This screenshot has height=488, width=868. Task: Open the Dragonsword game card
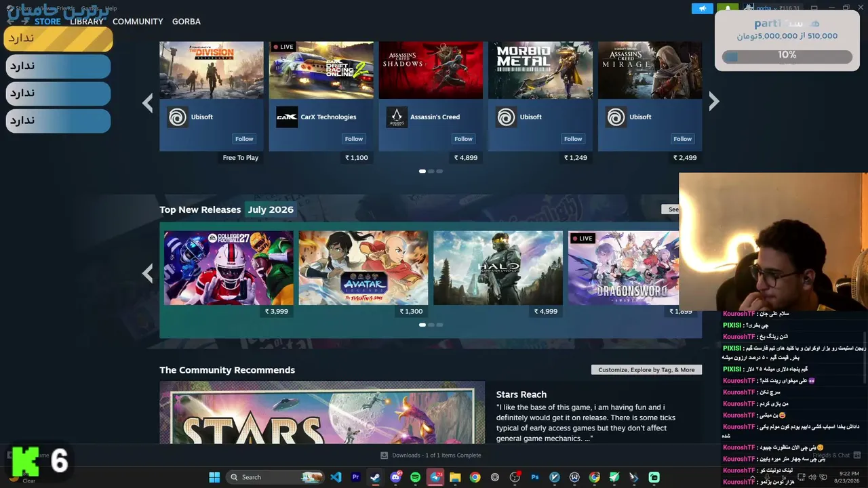coord(624,268)
